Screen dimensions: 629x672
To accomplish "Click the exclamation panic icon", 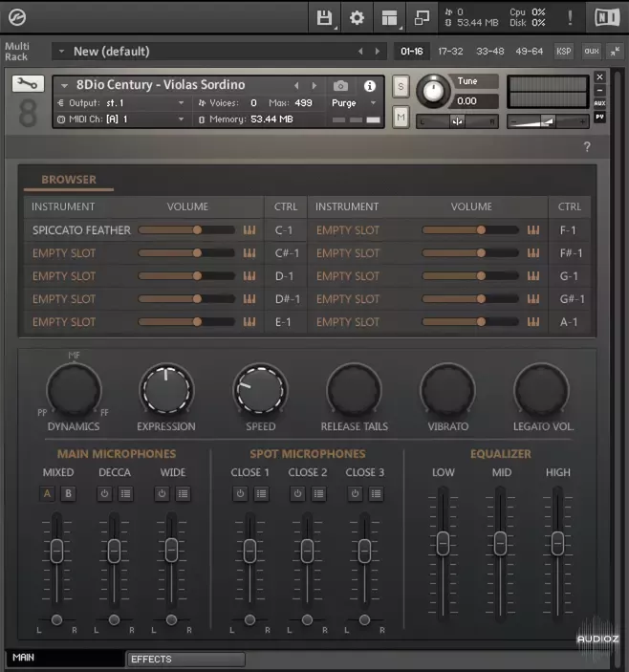I will [570, 17].
